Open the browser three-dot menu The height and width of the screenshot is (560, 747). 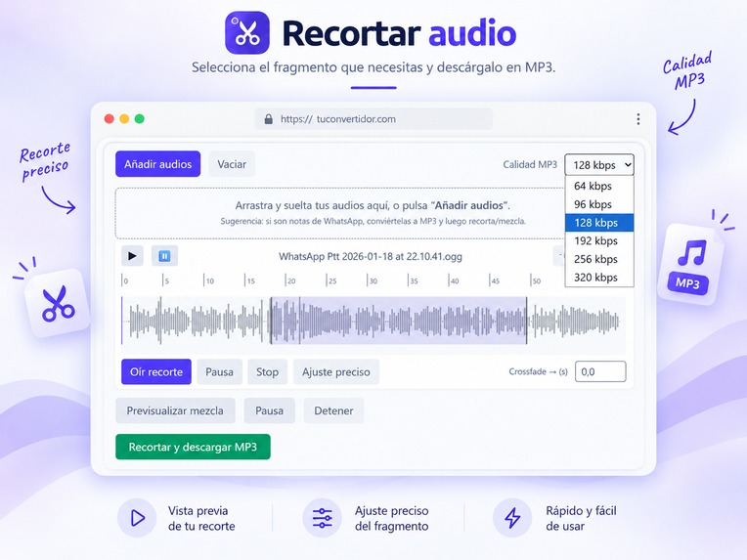pos(638,119)
